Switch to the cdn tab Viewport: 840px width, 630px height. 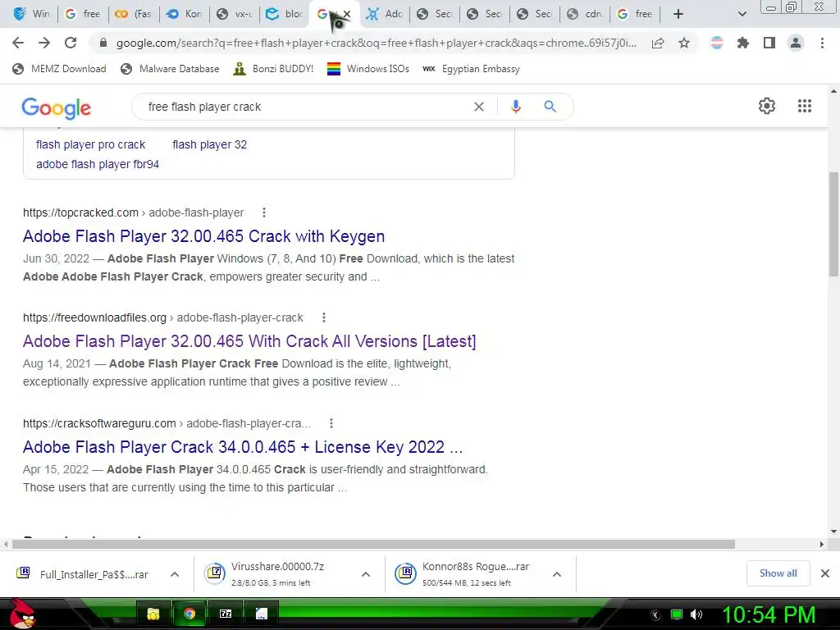(585, 14)
